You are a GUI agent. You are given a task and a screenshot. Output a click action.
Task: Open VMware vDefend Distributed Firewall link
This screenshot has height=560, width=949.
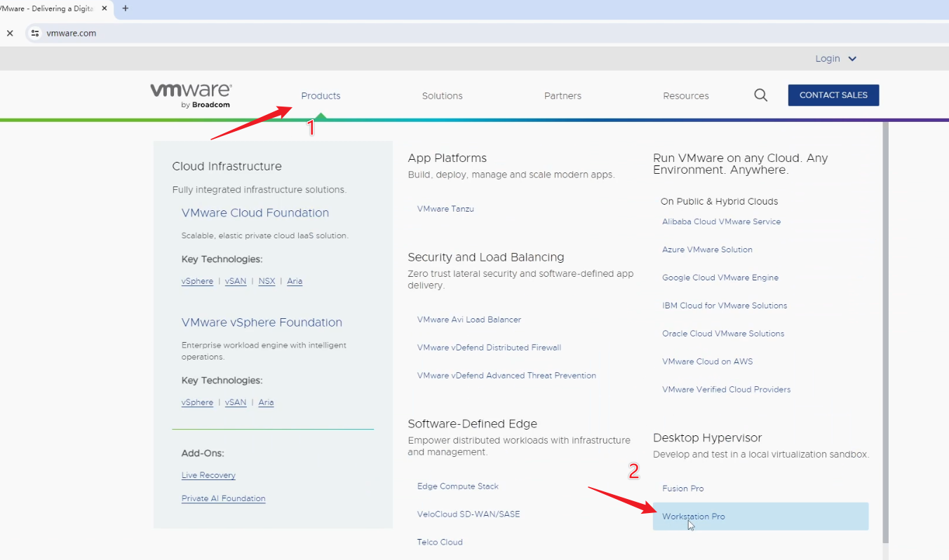tap(489, 348)
